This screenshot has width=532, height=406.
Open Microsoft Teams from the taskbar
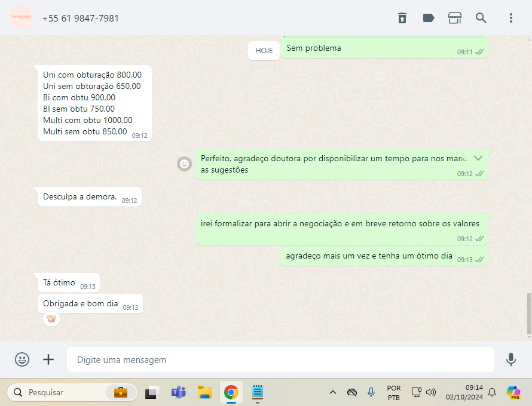click(x=179, y=392)
